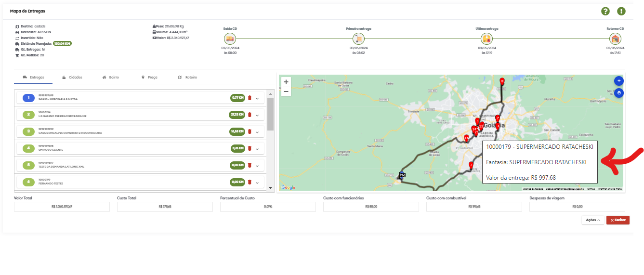Expand delivery 2 L G GALENO PEREIRA row
The image size is (644, 275).
coord(257,115)
